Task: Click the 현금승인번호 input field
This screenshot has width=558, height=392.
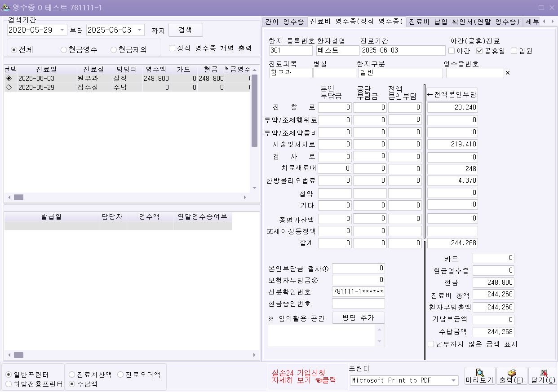Action: tap(358, 304)
